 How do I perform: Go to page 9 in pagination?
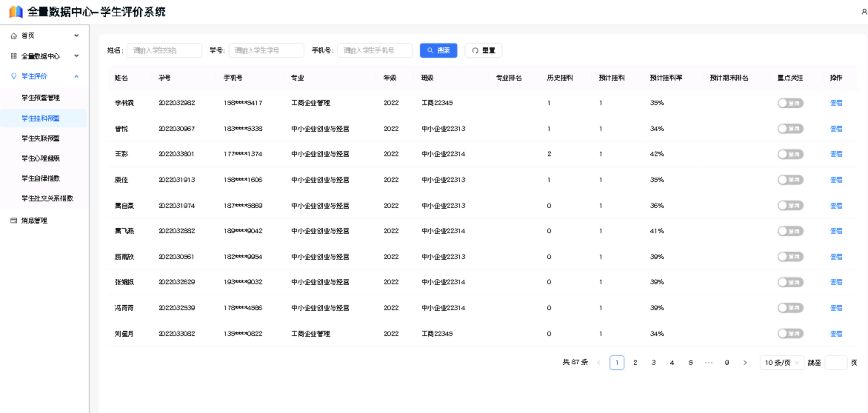[x=727, y=363]
